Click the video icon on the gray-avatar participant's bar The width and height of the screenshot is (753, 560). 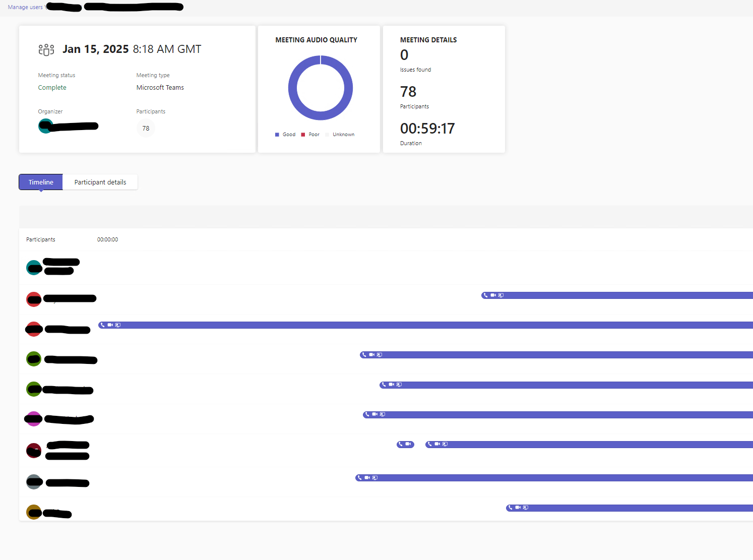pyautogui.click(x=367, y=478)
